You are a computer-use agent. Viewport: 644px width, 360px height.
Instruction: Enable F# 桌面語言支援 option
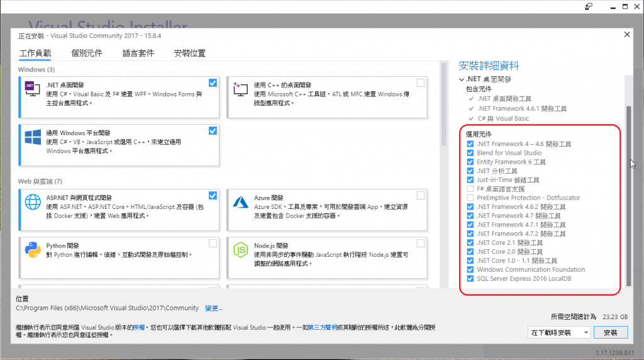pyautogui.click(x=470, y=189)
